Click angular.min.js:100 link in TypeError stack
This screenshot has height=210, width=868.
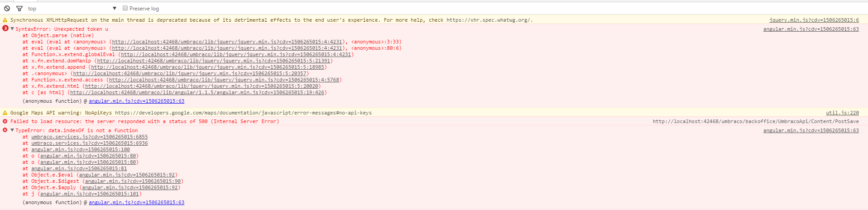[x=80, y=149]
